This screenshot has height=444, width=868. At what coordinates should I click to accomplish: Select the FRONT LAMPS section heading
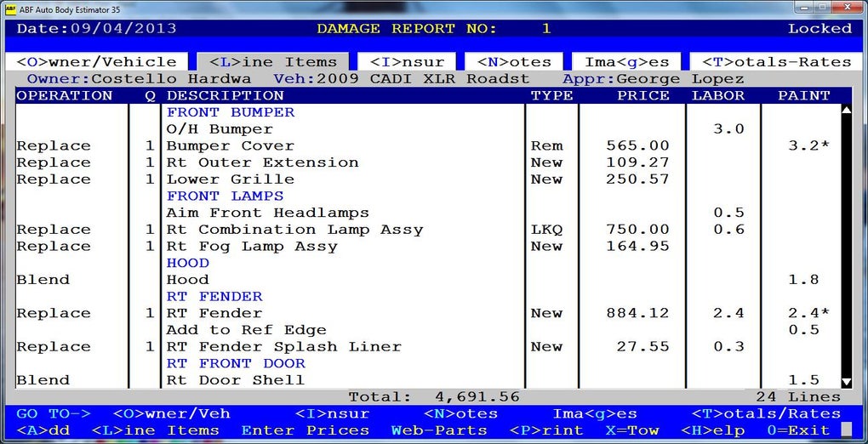coord(226,196)
